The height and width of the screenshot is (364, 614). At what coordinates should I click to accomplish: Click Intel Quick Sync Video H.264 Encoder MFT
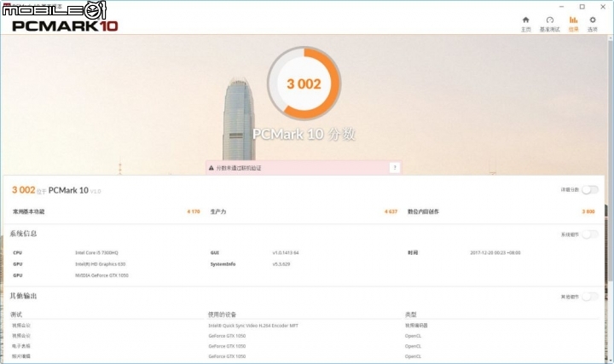pyautogui.click(x=253, y=326)
